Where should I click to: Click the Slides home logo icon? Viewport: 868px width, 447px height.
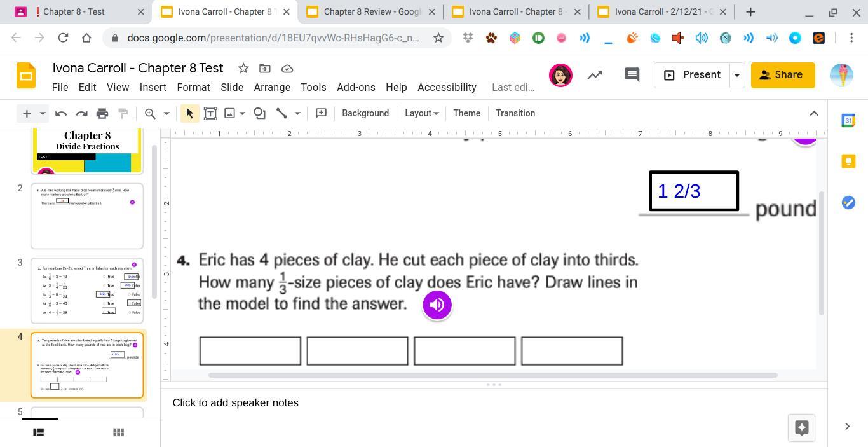pyautogui.click(x=26, y=76)
